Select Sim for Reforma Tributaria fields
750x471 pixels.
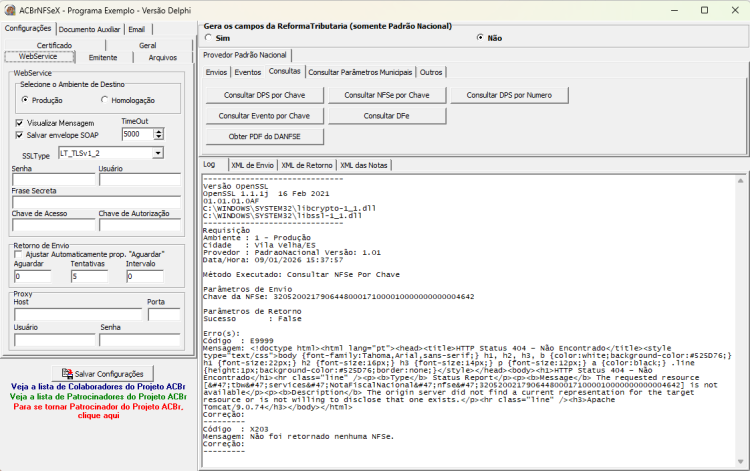click(x=208, y=38)
